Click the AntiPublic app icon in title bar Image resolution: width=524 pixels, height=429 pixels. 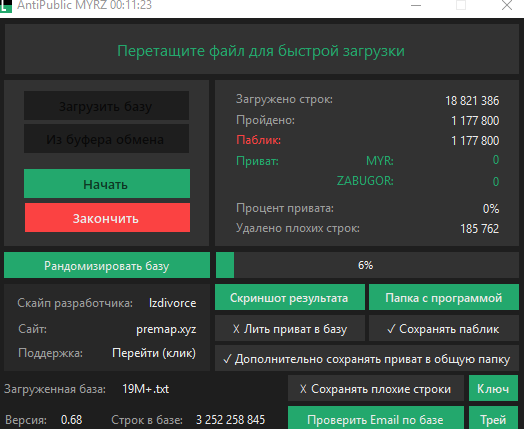[x=6, y=6]
